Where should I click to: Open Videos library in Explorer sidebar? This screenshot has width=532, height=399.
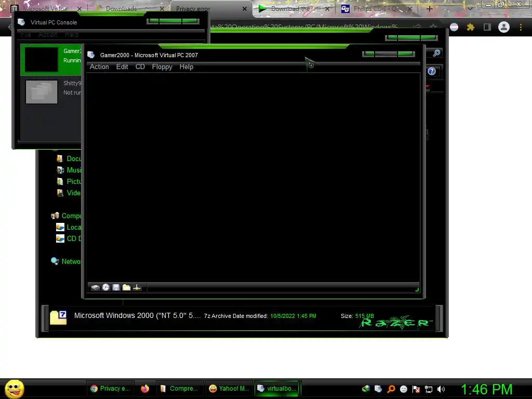[69, 193]
